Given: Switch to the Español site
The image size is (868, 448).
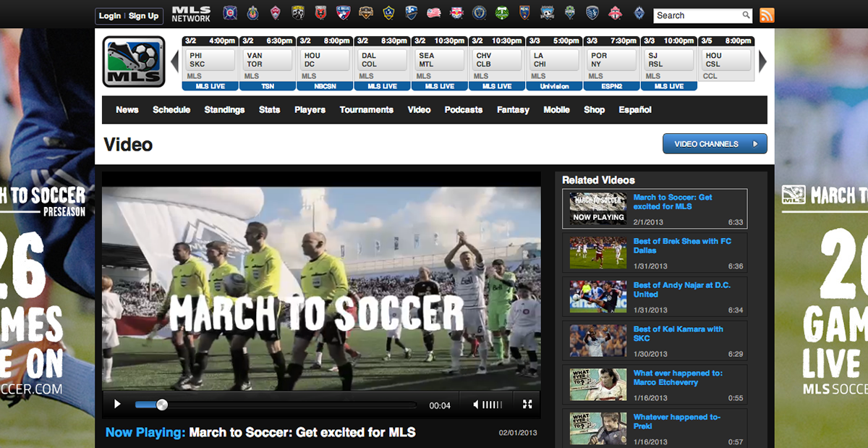Looking at the screenshot, I should [x=635, y=110].
